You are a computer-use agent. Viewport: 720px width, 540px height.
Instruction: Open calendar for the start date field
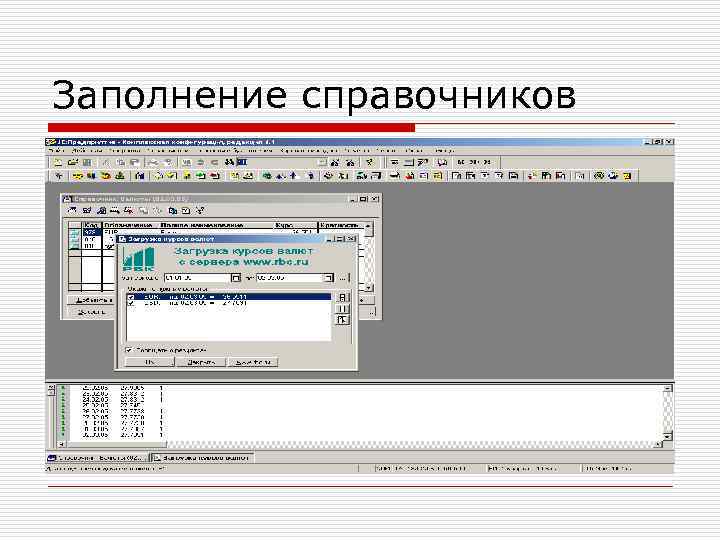(235, 278)
